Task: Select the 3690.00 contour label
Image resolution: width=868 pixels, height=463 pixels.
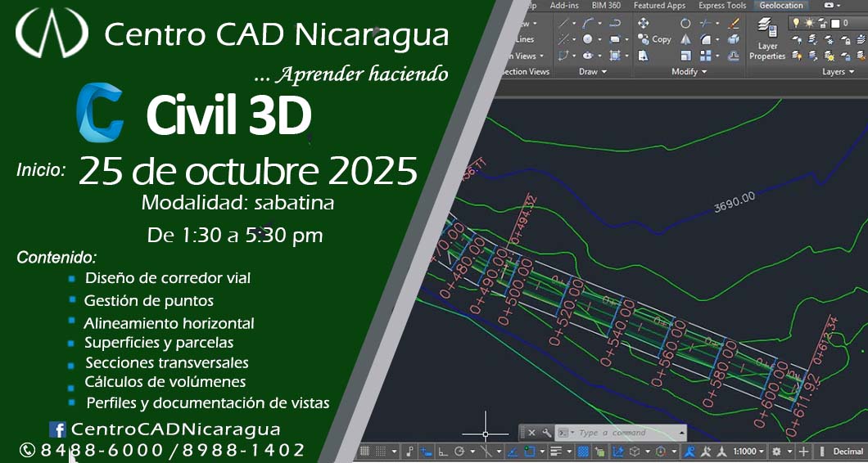Action: point(735,203)
